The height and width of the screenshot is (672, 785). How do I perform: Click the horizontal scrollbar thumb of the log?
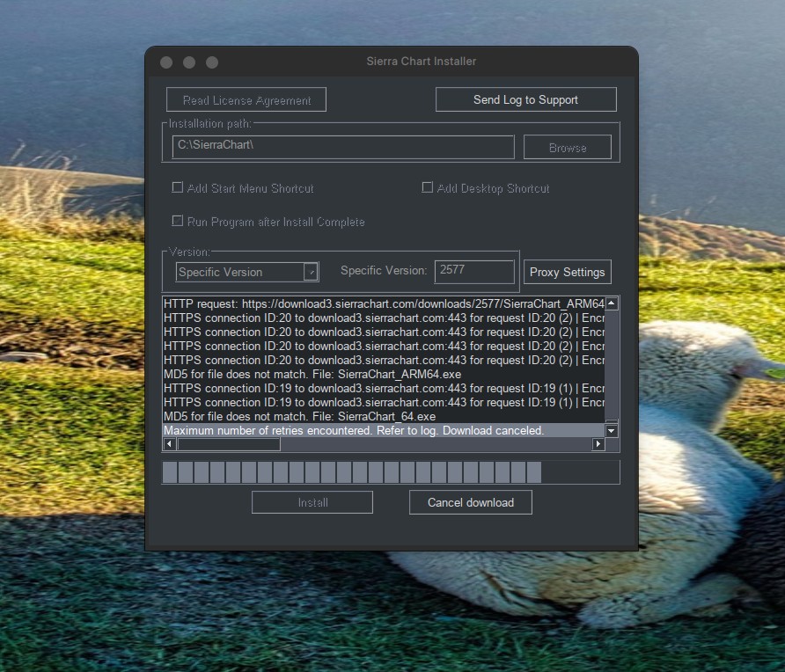coord(229,444)
